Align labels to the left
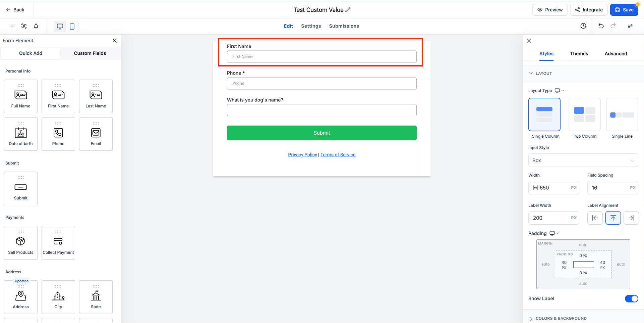Screen dimensions: 644x323 [595, 218]
